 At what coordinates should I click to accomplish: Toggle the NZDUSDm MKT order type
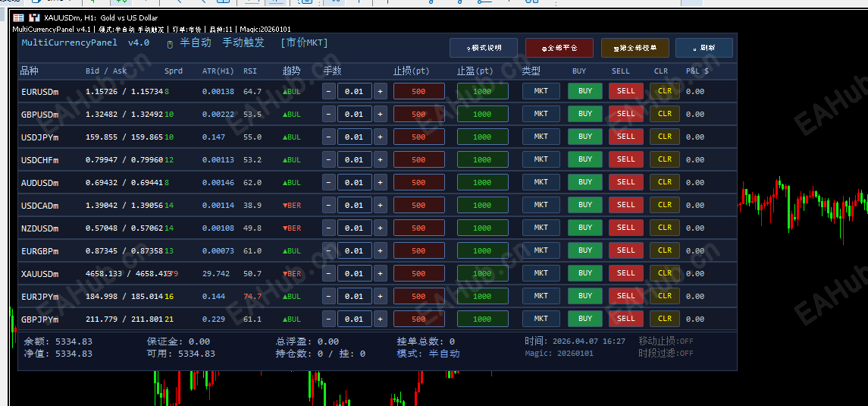[541, 227]
